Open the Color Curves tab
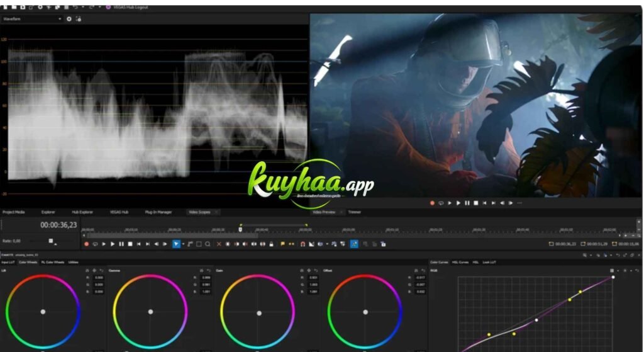Image resolution: width=644 pixels, height=352 pixels. click(x=439, y=262)
